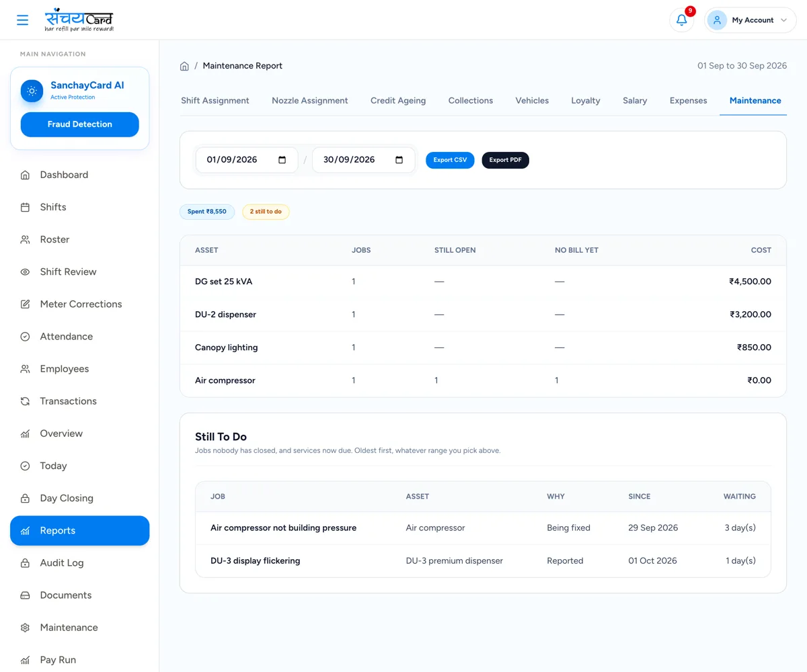
Task: Click the user avatar icon
Action: tap(717, 20)
